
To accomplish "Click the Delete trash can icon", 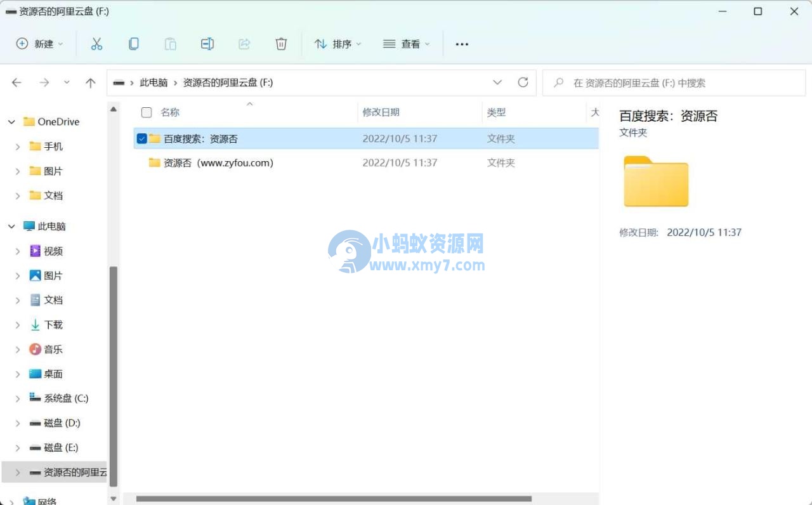I will pos(281,44).
